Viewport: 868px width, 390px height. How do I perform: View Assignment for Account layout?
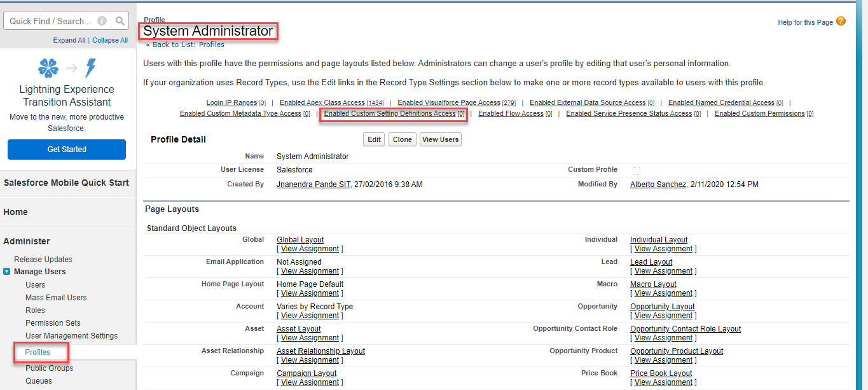click(x=310, y=316)
